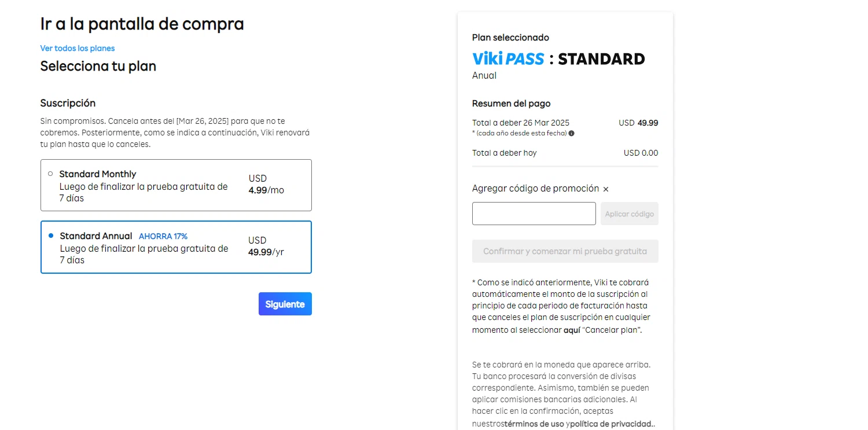Close the promo code field with X

[606, 189]
